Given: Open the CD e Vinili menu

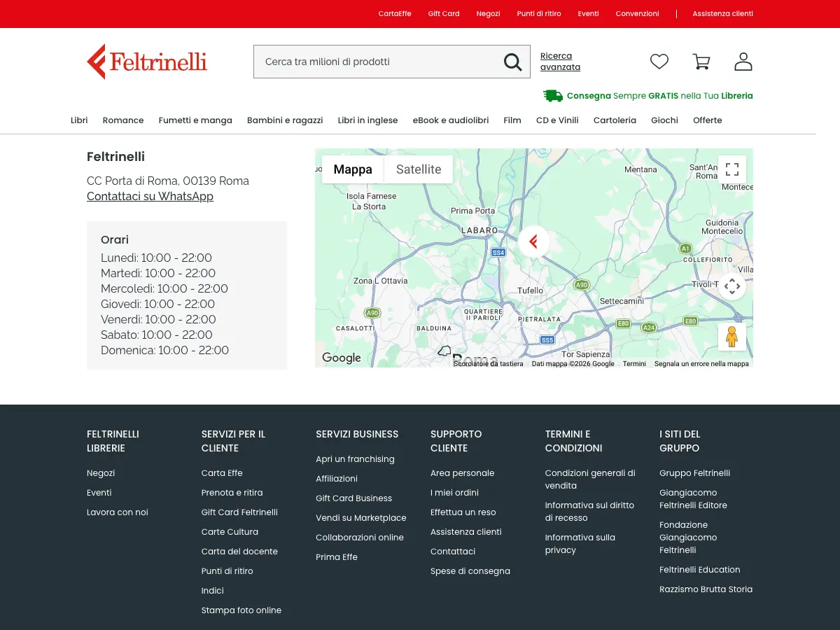Looking at the screenshot, I should coord(557,120).
